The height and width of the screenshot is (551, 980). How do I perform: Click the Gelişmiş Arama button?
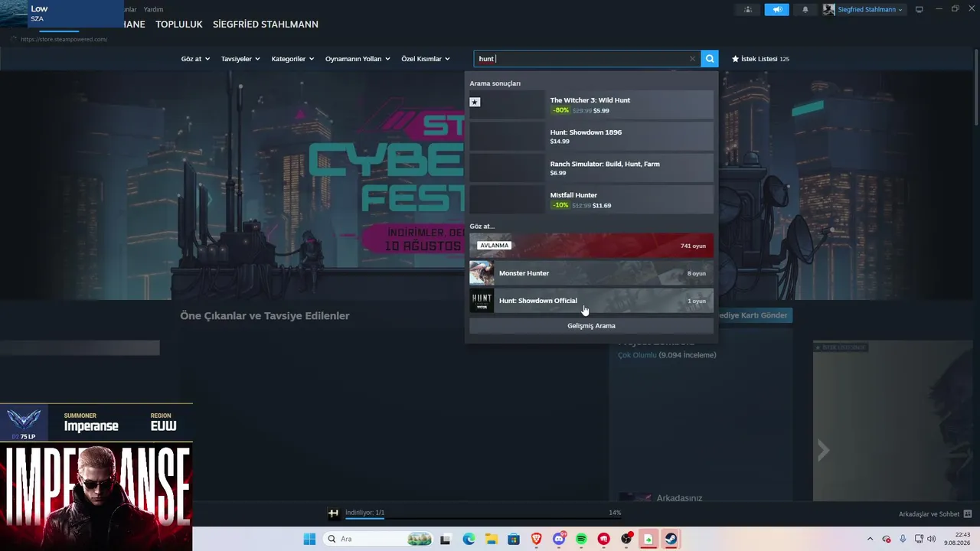pyautogui.click(x=591, y=326)
